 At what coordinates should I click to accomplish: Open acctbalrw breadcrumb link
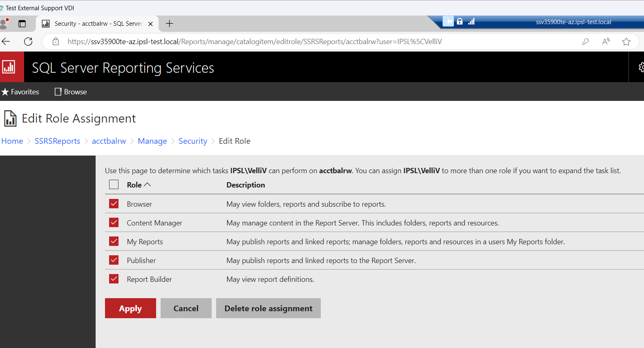pos(109,141)
